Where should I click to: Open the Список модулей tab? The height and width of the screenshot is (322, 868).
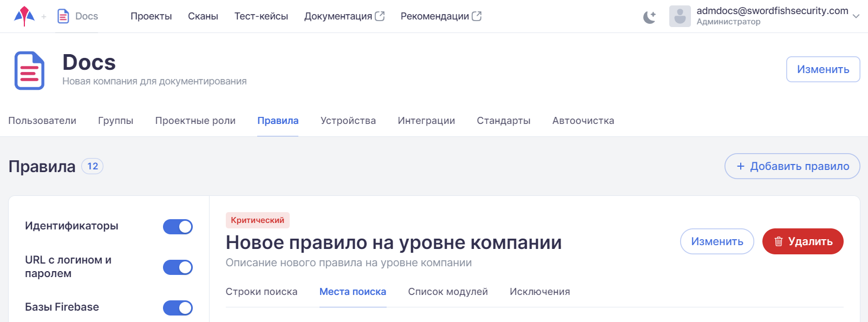click(x=448, y=292)
